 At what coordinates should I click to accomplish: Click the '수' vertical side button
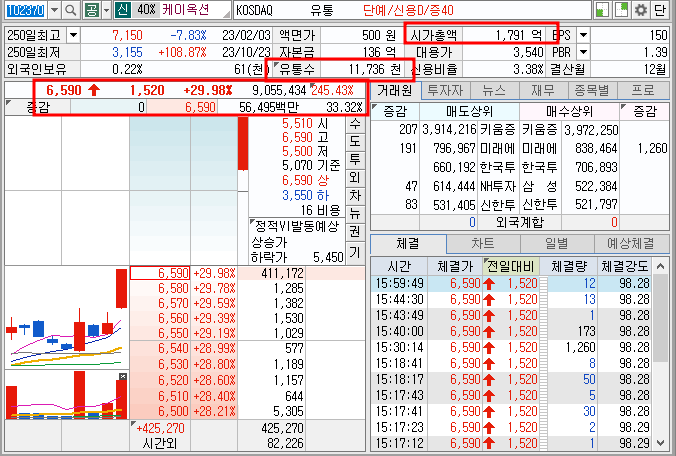(x=355, y=124)
